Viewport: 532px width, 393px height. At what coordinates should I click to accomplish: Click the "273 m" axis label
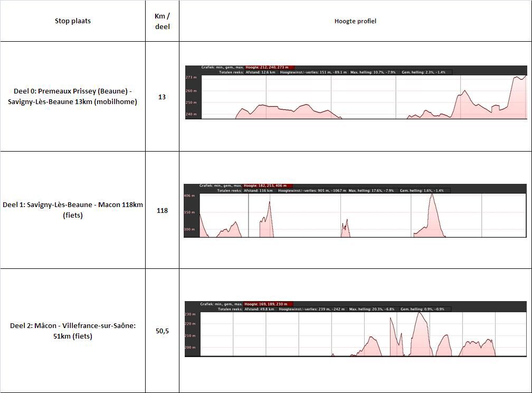pyautogui.click(x=191, y=78)
